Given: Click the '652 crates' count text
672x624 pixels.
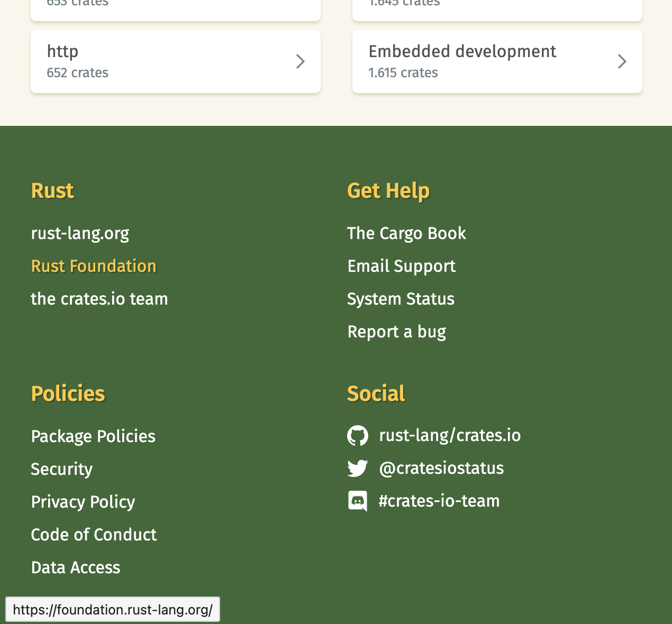Looking at the screenshot, I should pyautogui.click(x=77, y=72).
